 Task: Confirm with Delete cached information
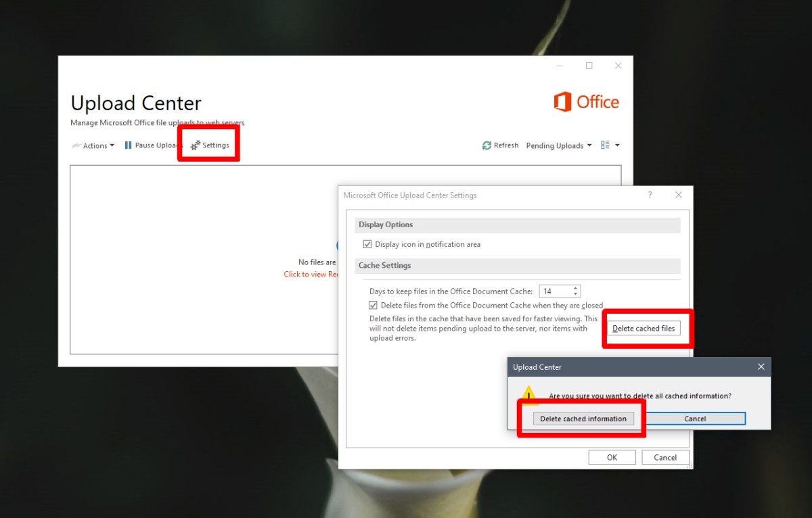[583, 418]
